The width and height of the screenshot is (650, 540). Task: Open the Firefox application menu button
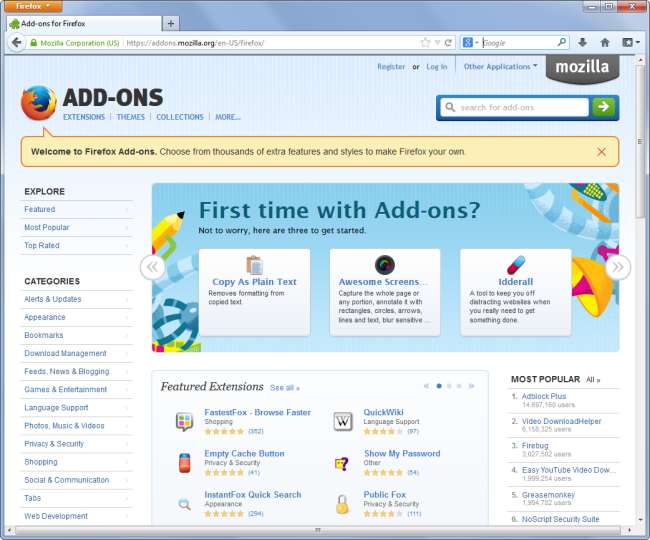click(x=33, y=6)
